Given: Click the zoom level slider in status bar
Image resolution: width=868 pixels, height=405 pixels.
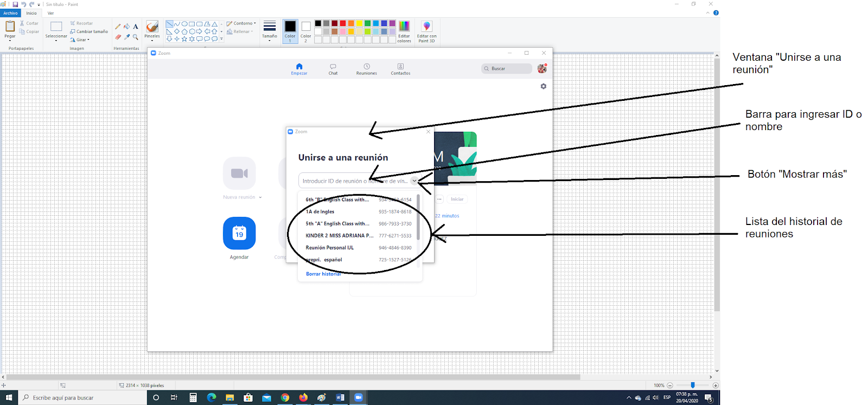Looking at the screenshot, I should (692, 385).
